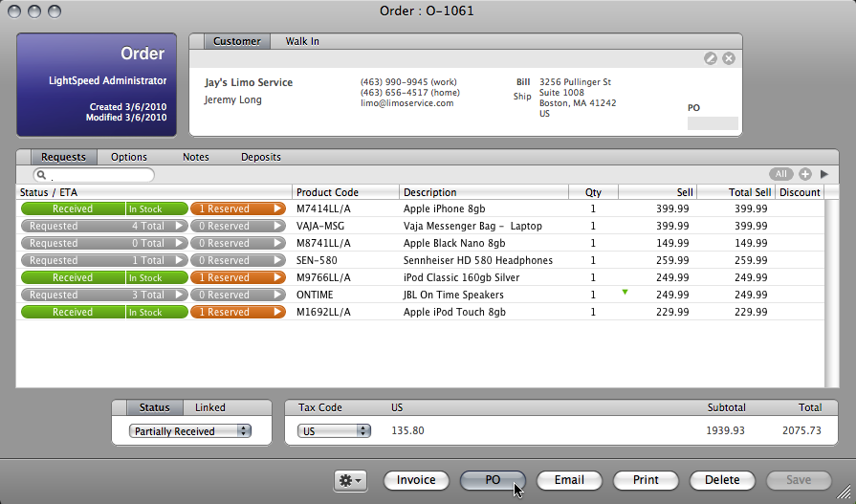Screen dimensions: 856x504
Task: Click In Stock pill for M1692LL/A
Action: pos(157,312)
